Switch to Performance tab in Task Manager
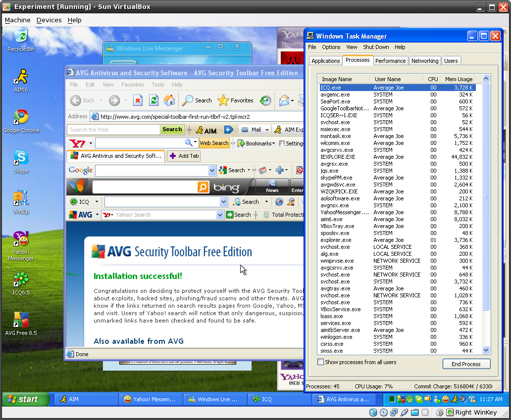Screen dimensions: 511x420 [390, 61]
